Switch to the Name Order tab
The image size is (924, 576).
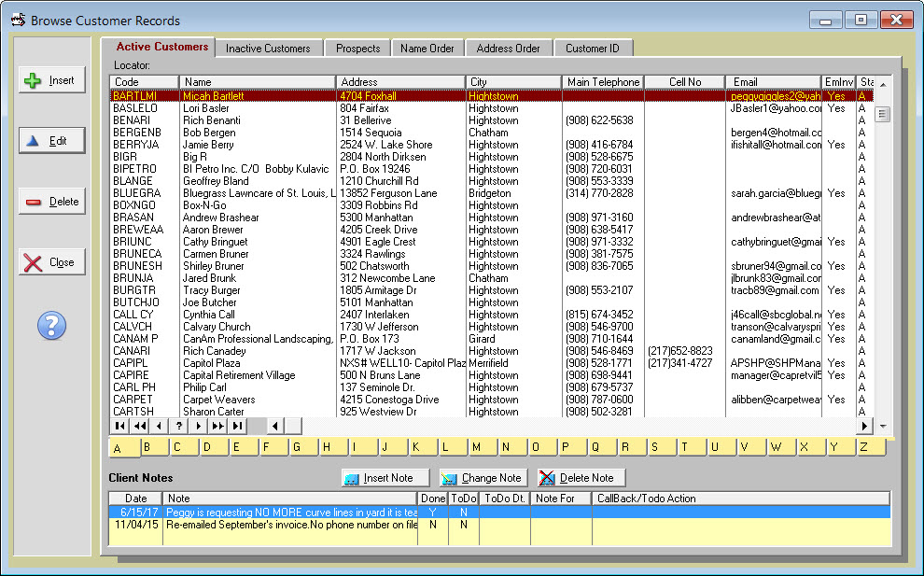point(427,49)
